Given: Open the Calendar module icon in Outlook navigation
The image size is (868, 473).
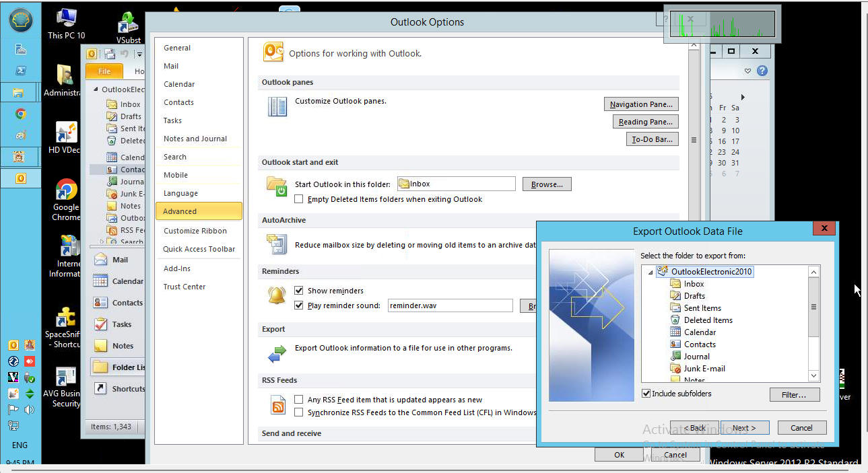Looking at the screenshot, I should [x=100, y=281].
